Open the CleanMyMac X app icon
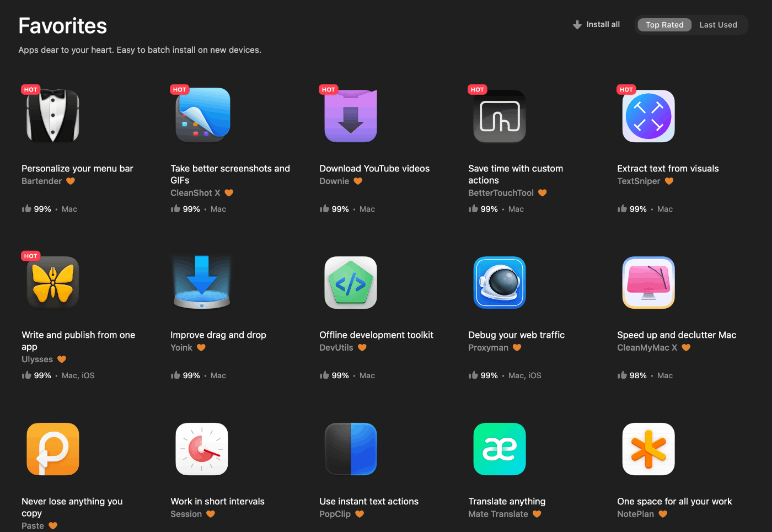 click(x=648, y=282)
